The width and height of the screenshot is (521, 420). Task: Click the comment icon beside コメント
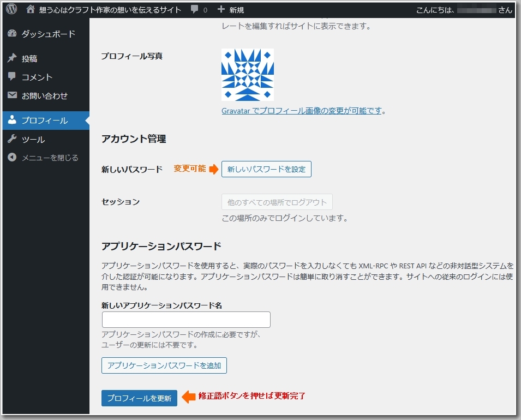click(12, 77)
